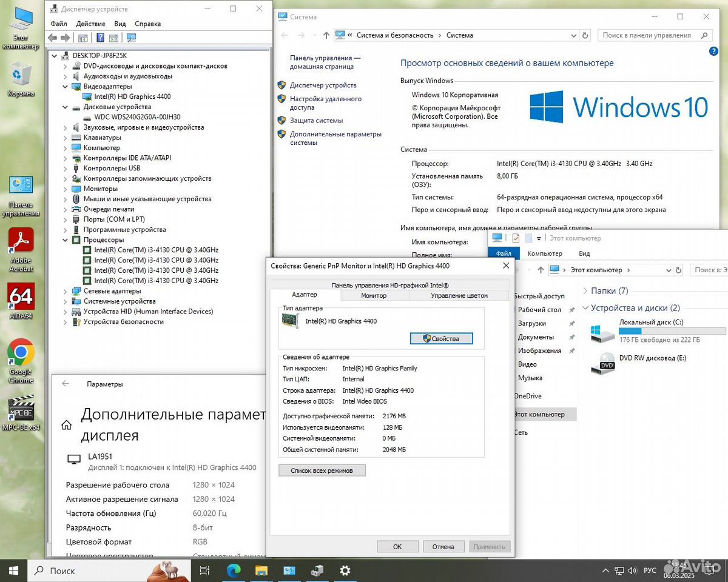Open Действие menu in Device Manager
The height and width of the screenshot is (582, 728).
pos(91,24)
